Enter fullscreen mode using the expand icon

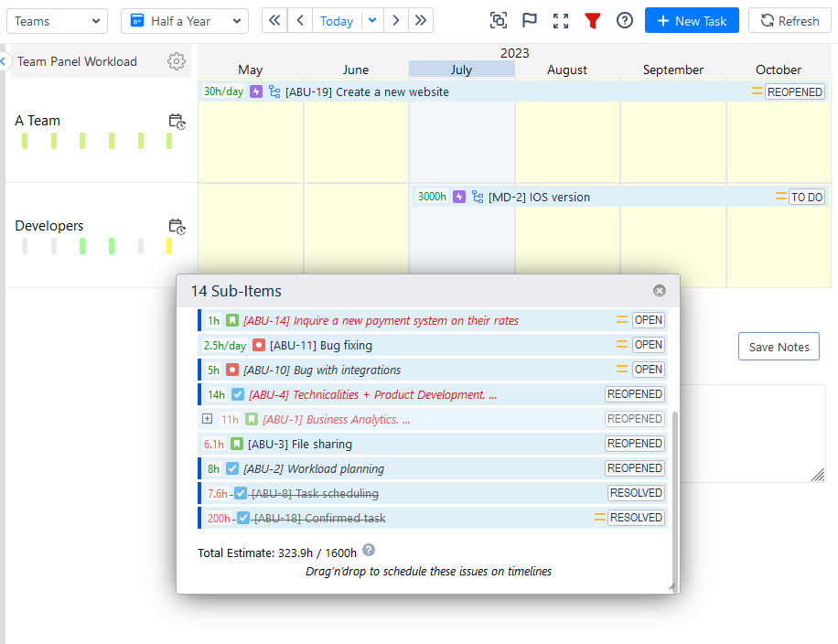[561, 19]
